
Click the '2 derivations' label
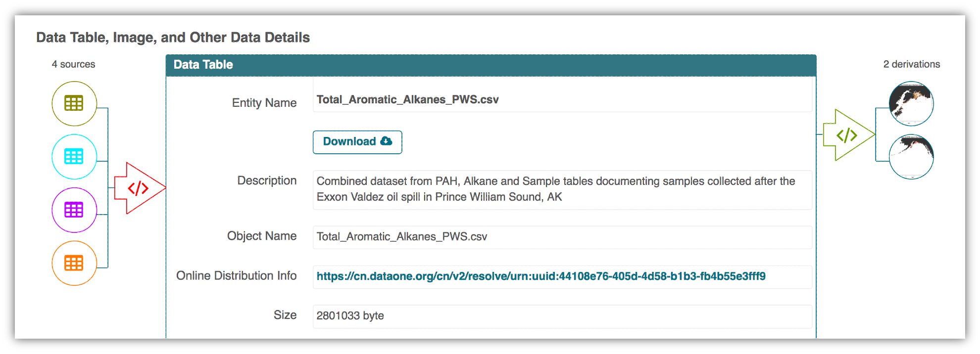(x=911, y=64)
